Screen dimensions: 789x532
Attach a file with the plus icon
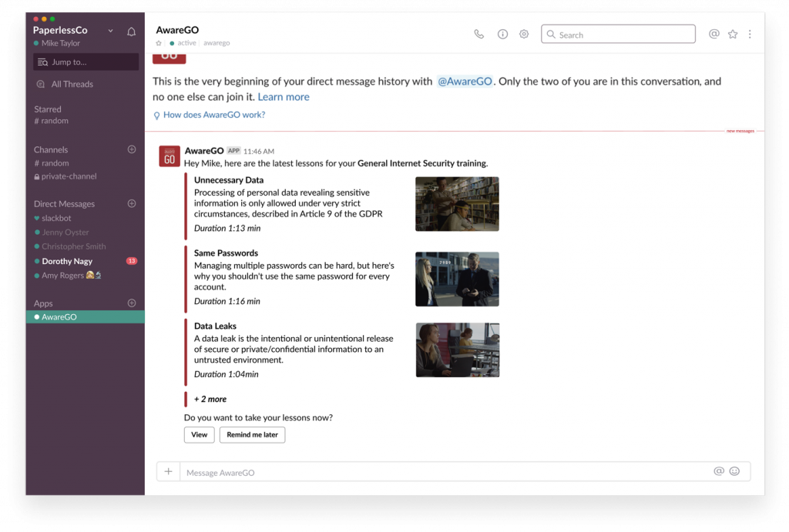click(x=168, y=471)
